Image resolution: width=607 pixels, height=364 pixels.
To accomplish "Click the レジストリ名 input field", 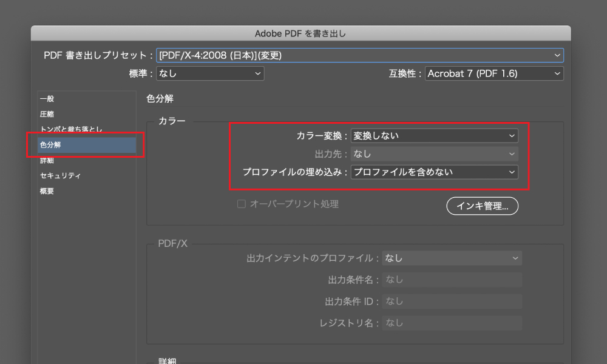I will point(452,323).
